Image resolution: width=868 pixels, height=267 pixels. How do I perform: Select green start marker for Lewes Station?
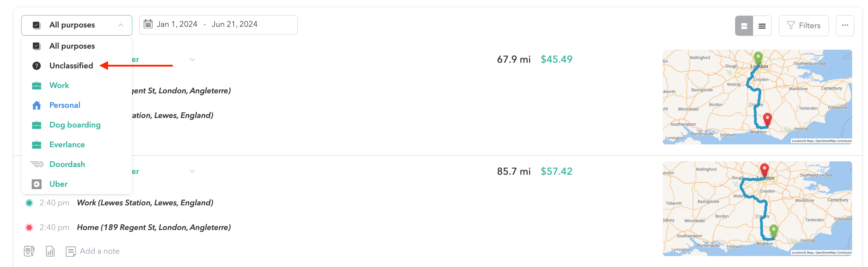29,203
